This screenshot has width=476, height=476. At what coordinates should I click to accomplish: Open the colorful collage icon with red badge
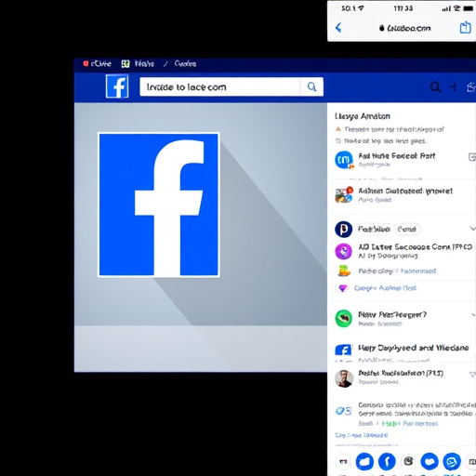pyautogui.click(x=344, y=195)
